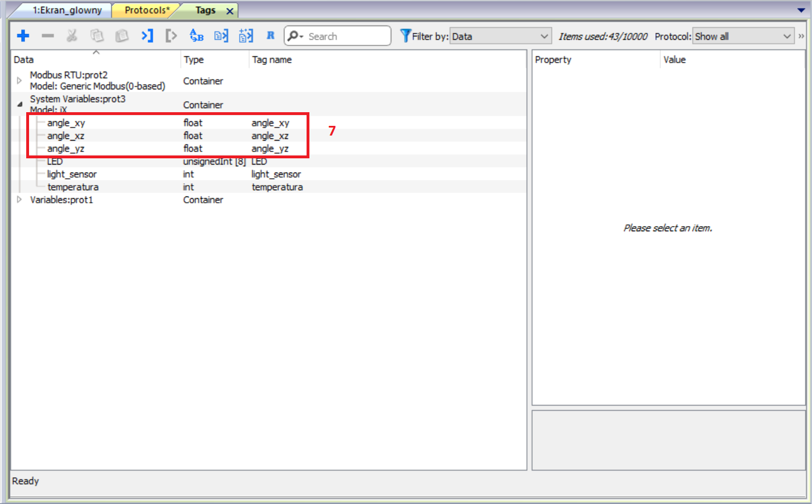Click the minus Remove tag icon

point(48,36)
